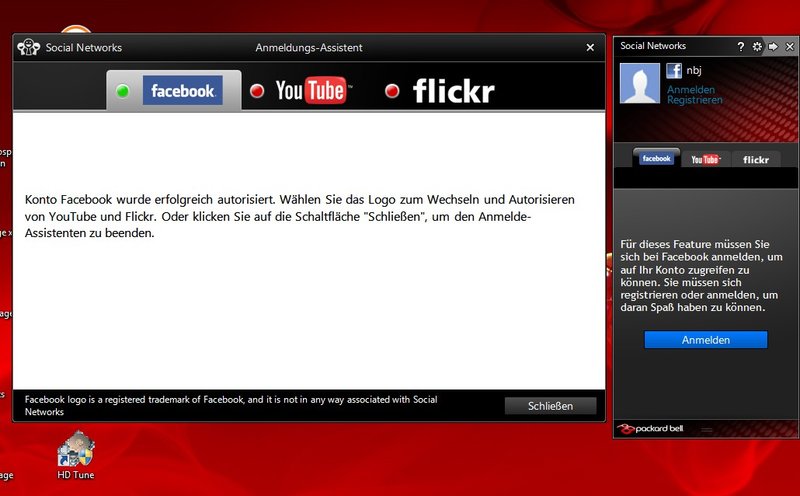Click the small Facebook icon next to nbj
The width and height of the screenshot is (800, 496).
(x=674, y=70)
